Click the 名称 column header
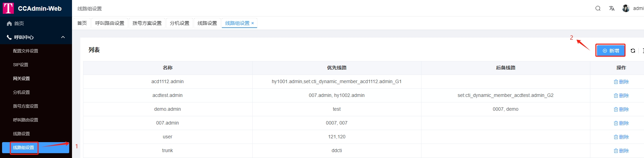 167,68
